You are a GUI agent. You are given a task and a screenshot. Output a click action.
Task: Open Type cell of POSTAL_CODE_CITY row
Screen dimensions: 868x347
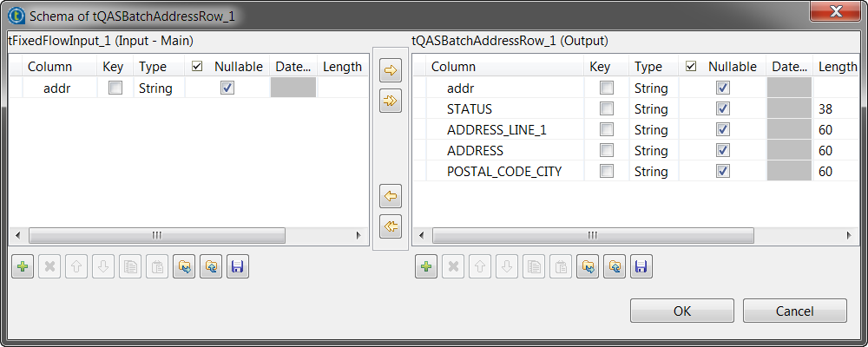pos(654,172)
